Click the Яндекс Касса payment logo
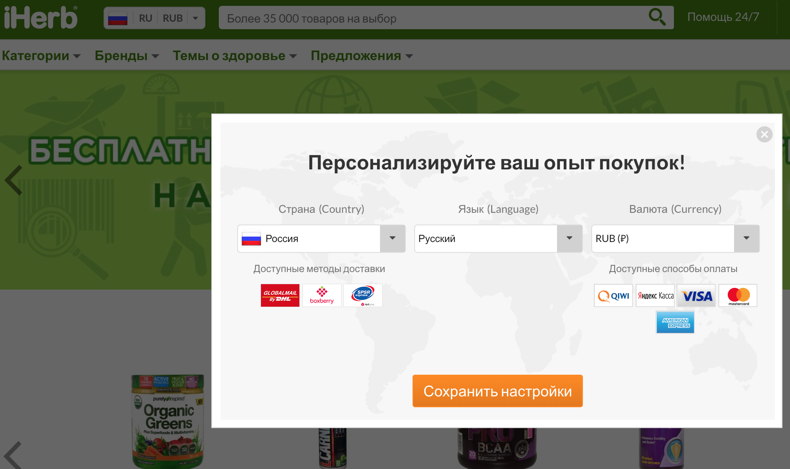 655,295
